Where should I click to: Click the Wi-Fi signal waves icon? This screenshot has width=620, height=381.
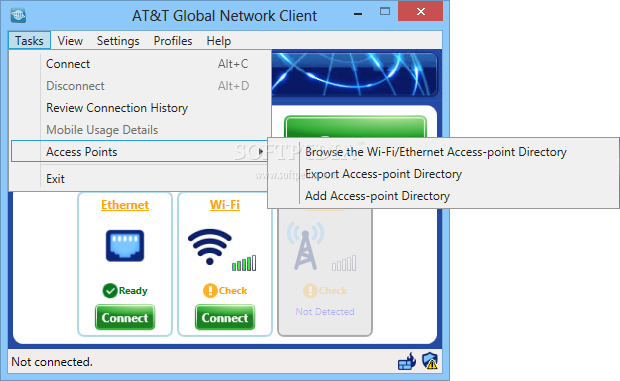tap(210, 247)
